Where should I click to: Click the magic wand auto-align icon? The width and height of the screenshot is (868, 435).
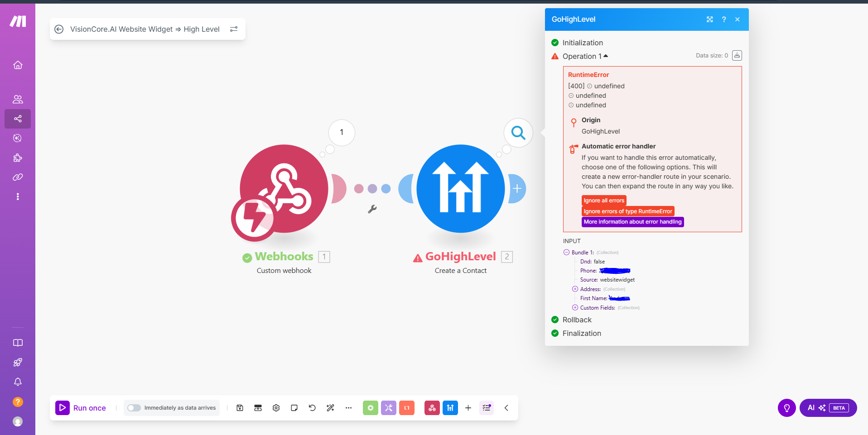[330, 408]
